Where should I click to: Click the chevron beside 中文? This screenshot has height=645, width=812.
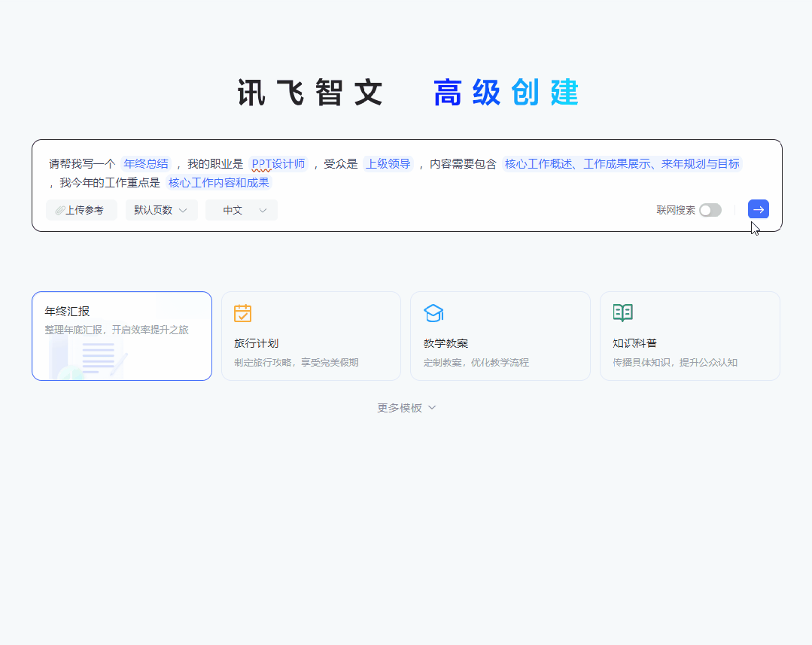263,210
